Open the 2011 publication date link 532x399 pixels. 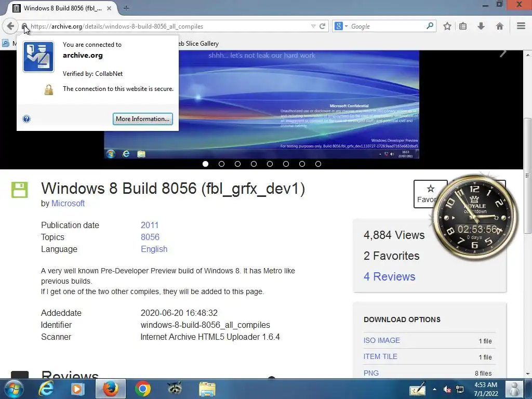(x=150, y=225)
